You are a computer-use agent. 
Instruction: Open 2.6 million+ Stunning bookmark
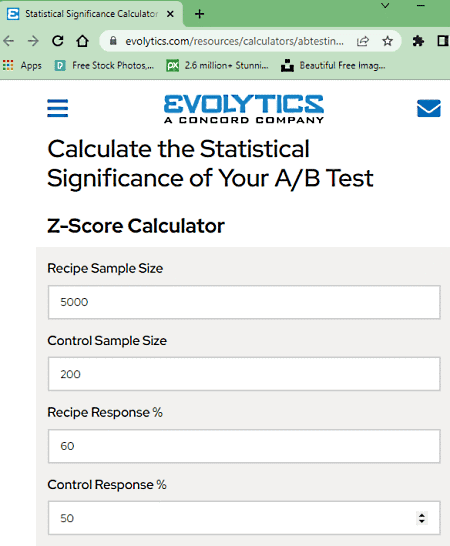tap(217, 65)
